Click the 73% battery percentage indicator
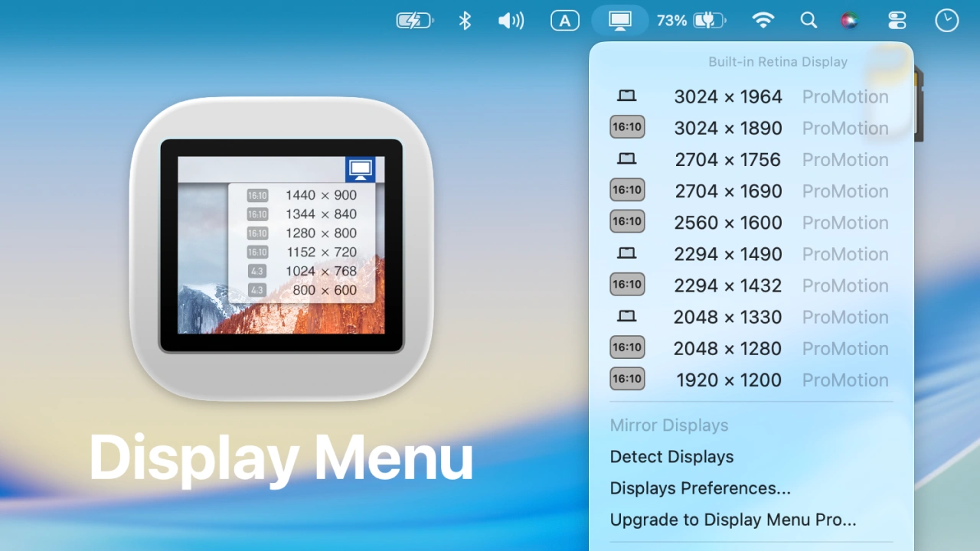This screenshot has height=551, width=980. coord(671,20)
